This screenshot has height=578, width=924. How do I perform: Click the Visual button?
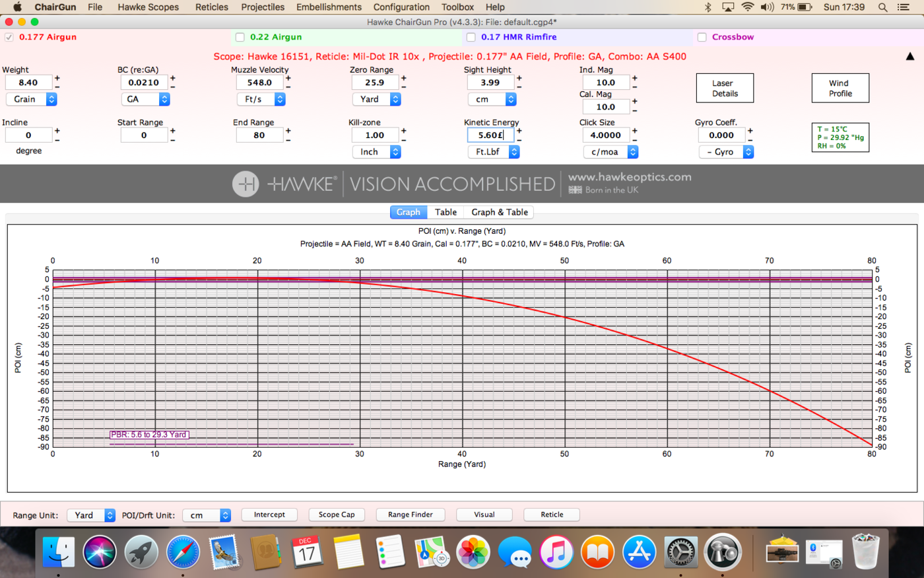click(484, 515)
